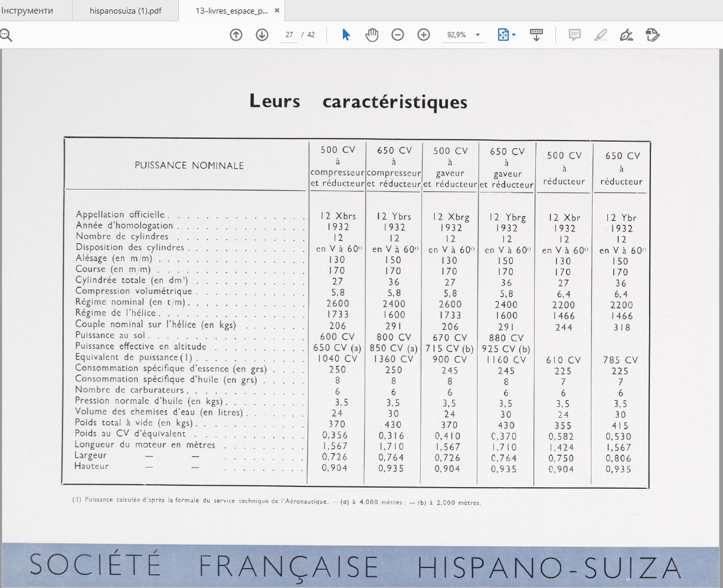
Task: Select the 13-livres_espace_p... document tab
Action: pyautogui.click(x=231, y=11)
